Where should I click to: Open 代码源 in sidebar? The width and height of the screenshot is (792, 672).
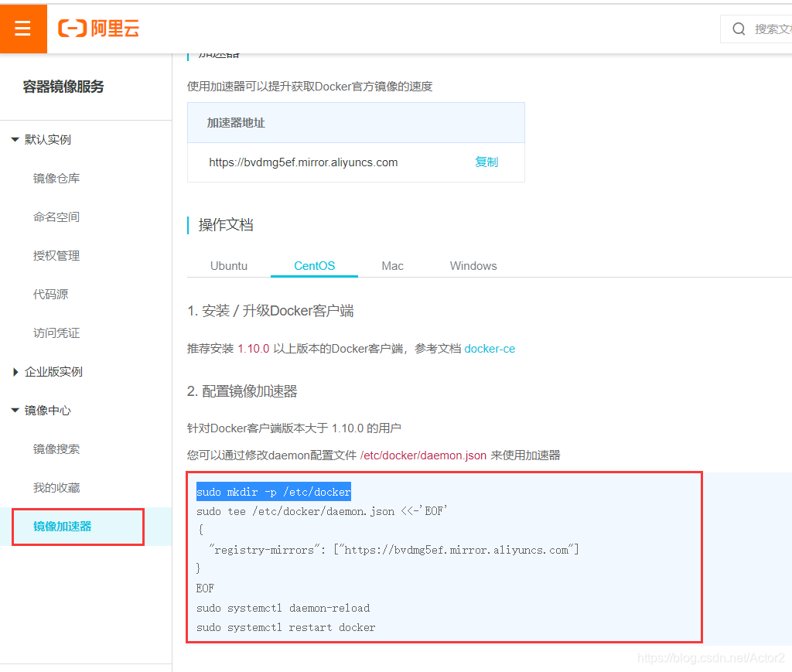(x=50, y=295)
